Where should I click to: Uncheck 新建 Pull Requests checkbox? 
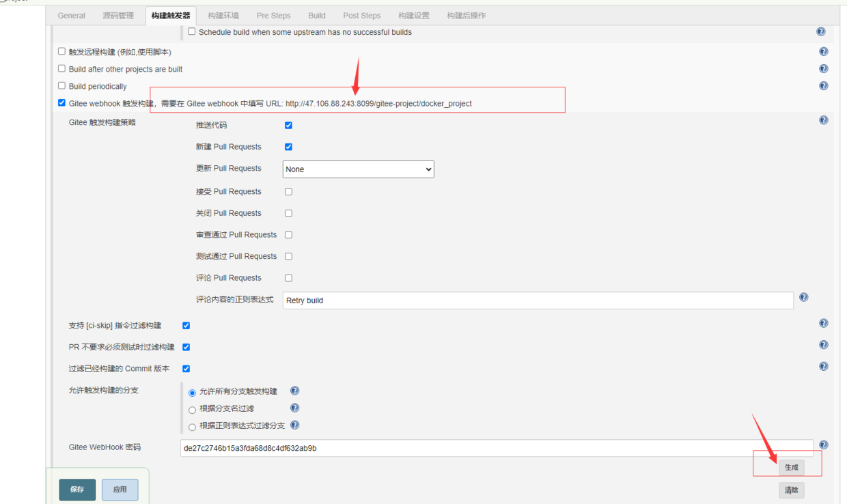click(288, 147)
